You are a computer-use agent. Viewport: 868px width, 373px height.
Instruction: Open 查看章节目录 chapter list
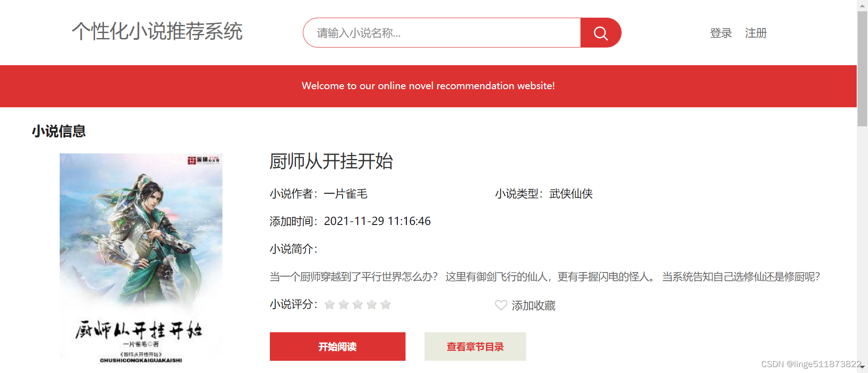475,347
